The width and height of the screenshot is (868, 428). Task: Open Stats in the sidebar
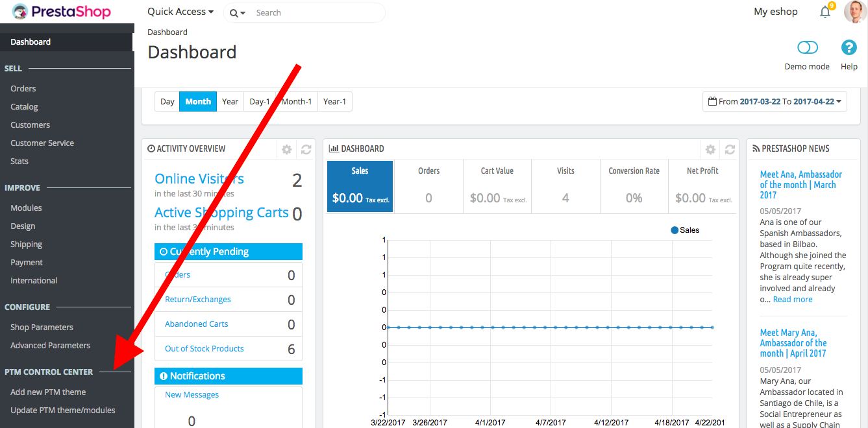pos(19,161)
